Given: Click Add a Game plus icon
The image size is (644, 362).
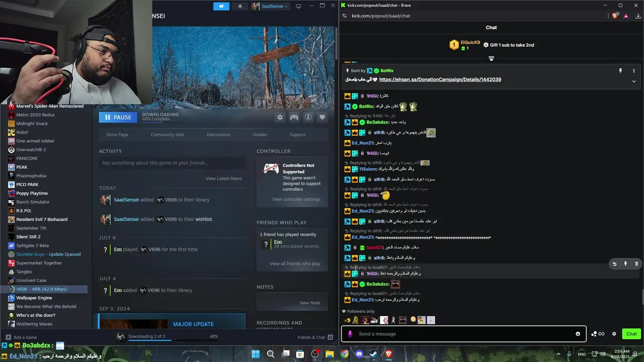Looking at the screenshot, I should point(8,337).
